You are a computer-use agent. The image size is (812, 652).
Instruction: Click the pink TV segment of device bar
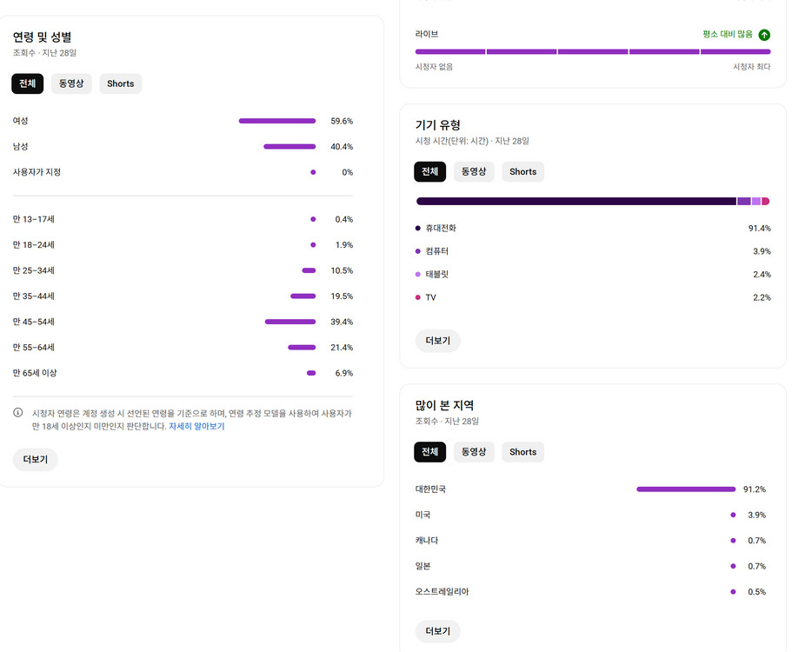point(766,201)
